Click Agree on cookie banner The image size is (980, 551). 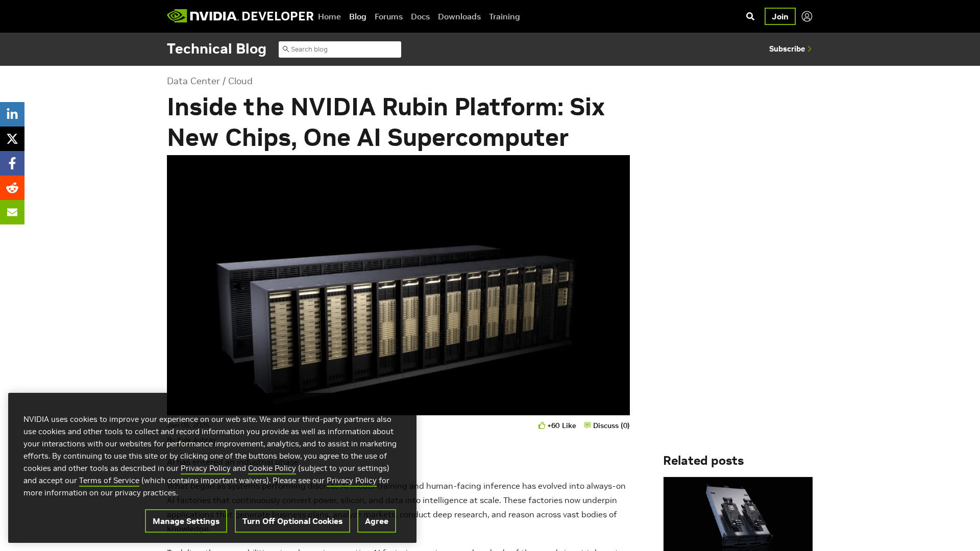tap(376, 521)
